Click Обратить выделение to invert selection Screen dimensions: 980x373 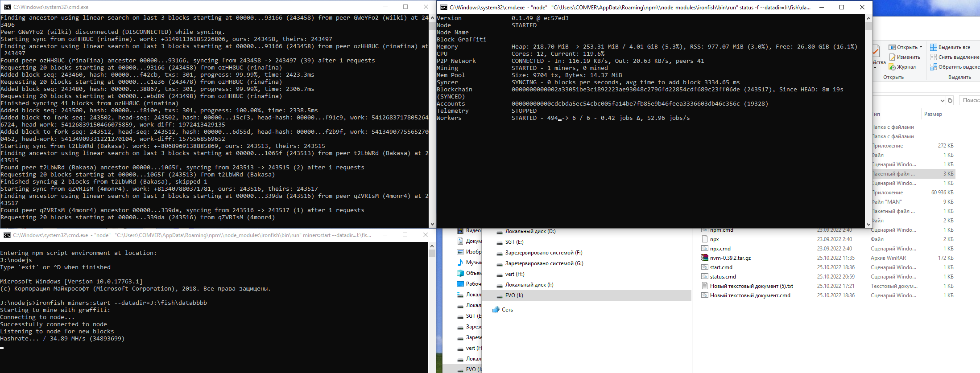[959, 67]
